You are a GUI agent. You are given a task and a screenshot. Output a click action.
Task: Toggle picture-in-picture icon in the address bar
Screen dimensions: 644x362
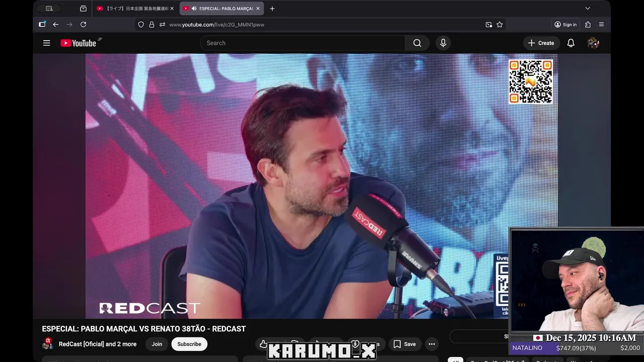489,25
